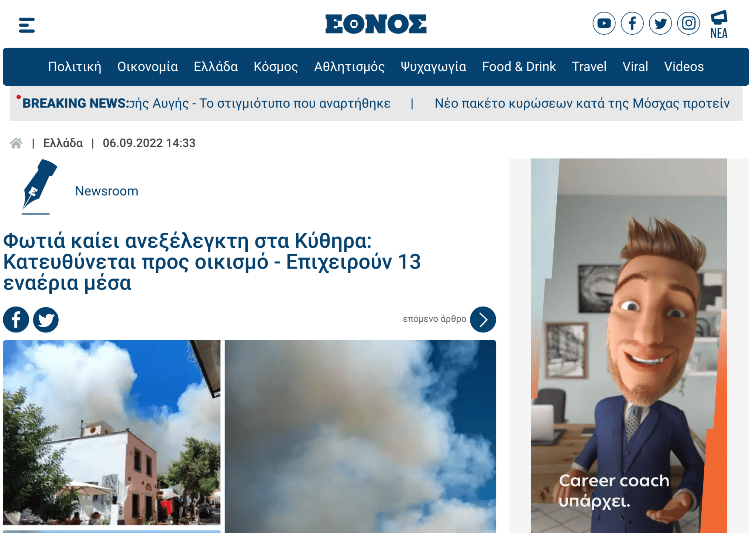Open the Ελλάδα breadcrumb link

pyautogui.click(x=63, y=143)
